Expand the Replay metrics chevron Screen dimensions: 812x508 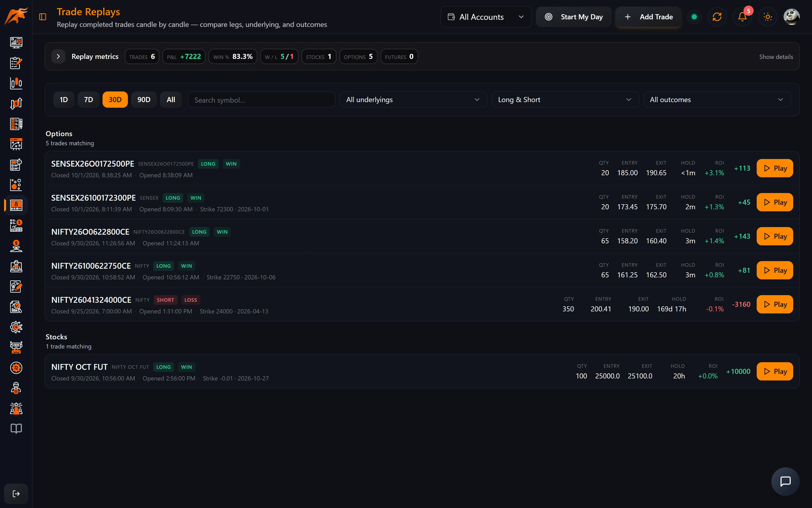[58, 56]
